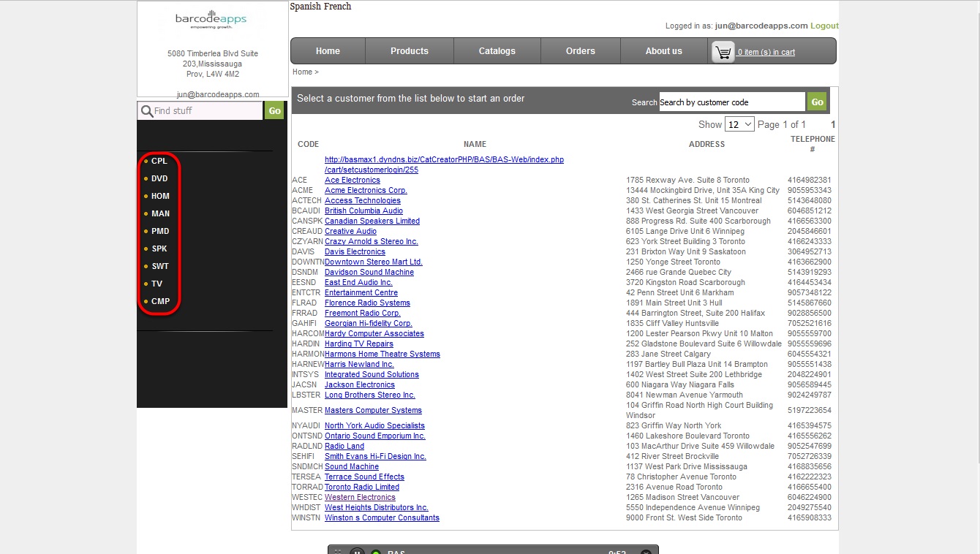Select customer Long Brothers Stereo Inc.

click(370, 395)
